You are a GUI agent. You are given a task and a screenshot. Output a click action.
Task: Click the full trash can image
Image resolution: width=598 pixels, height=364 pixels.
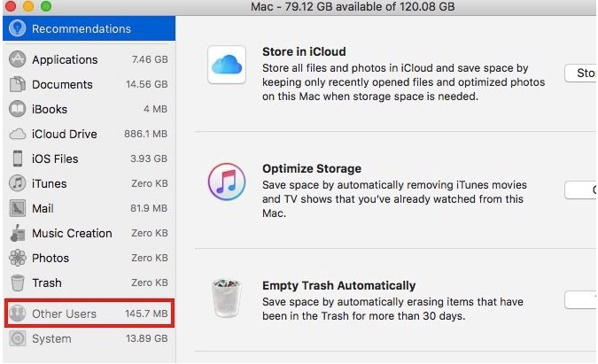[227, 298]
